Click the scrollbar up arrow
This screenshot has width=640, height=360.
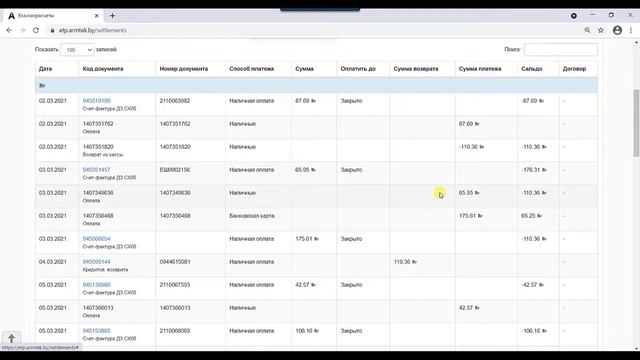point(636,42)
